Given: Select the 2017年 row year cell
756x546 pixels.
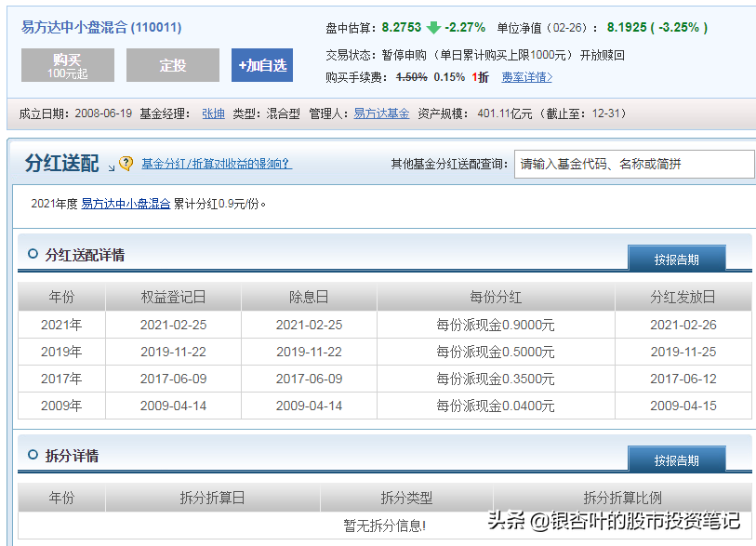Looking at the screenshot, I should 61,379.
